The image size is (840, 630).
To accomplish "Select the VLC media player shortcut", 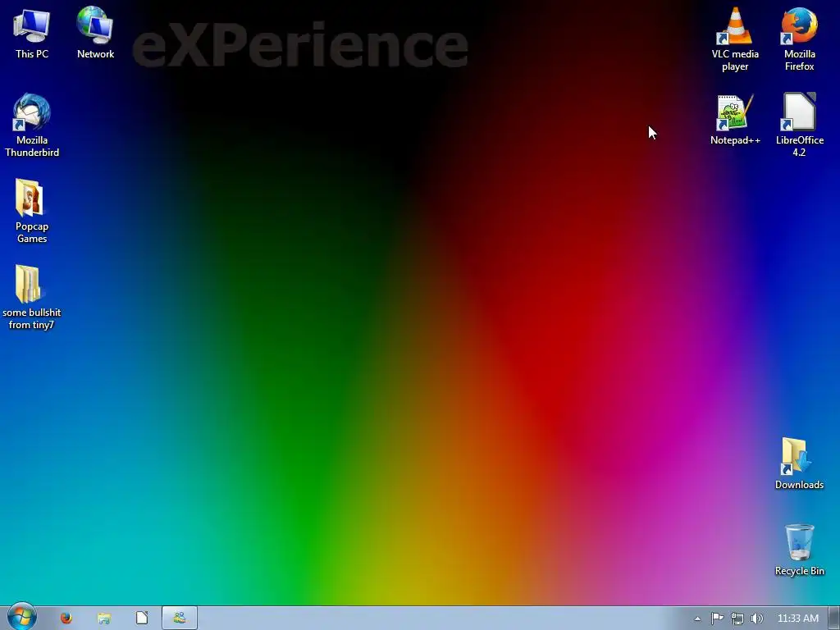I will (735, 39).
